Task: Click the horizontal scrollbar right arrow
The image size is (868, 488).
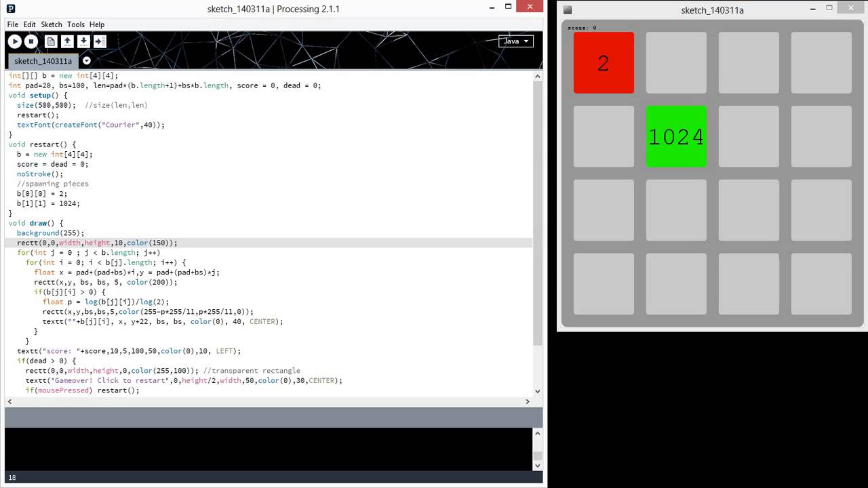Action: 528,401
